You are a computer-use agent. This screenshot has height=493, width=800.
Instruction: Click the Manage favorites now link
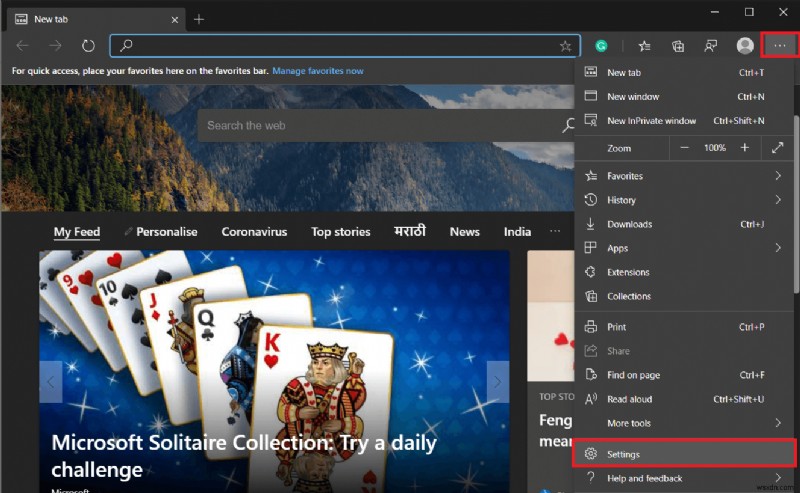318,71
